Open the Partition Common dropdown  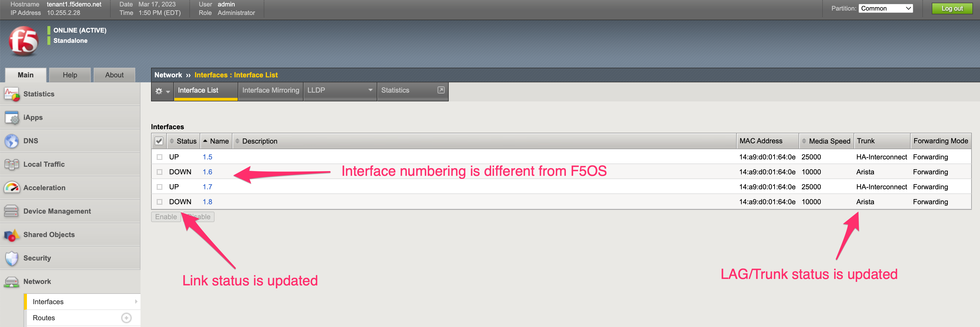886,8
